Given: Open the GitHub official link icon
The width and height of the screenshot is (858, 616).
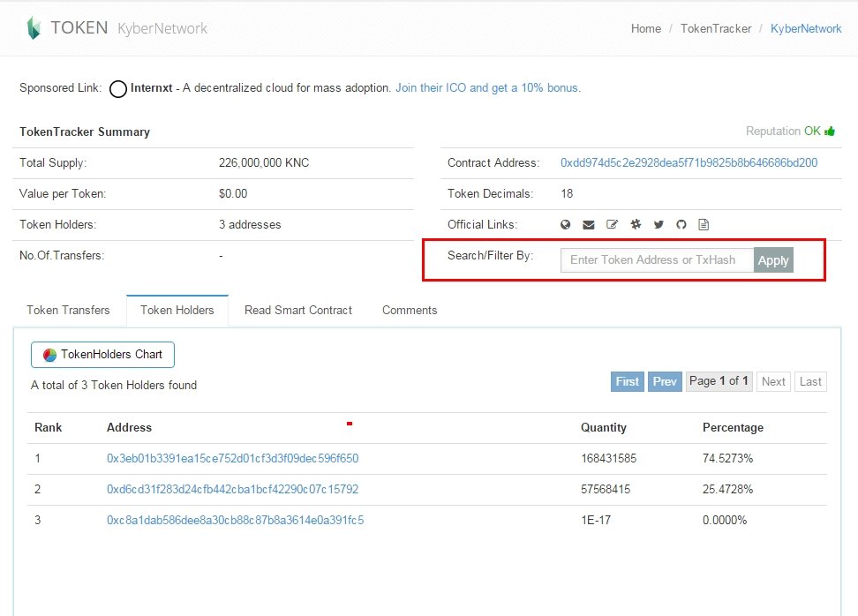Looking at the screenshot, I should (x=681, y=224).
